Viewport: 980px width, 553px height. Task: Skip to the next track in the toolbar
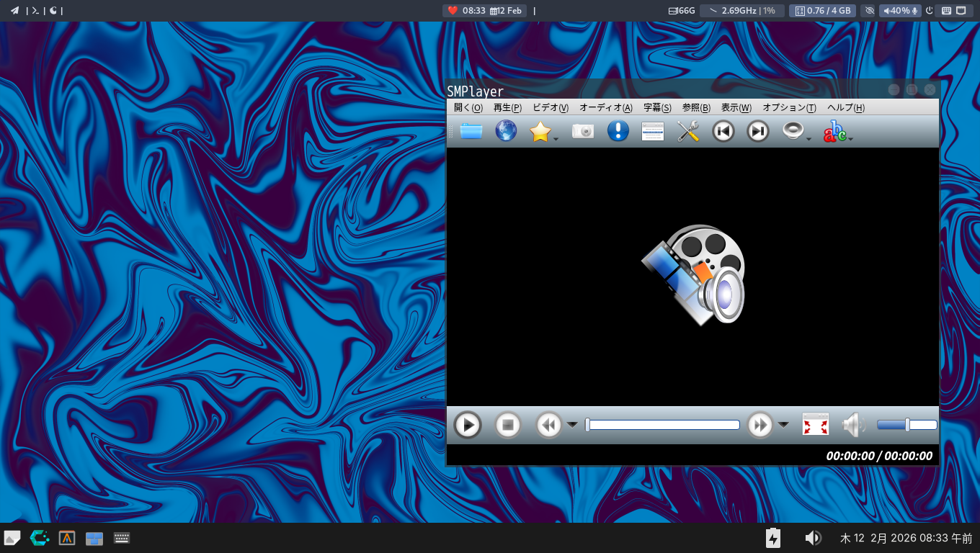757,131
